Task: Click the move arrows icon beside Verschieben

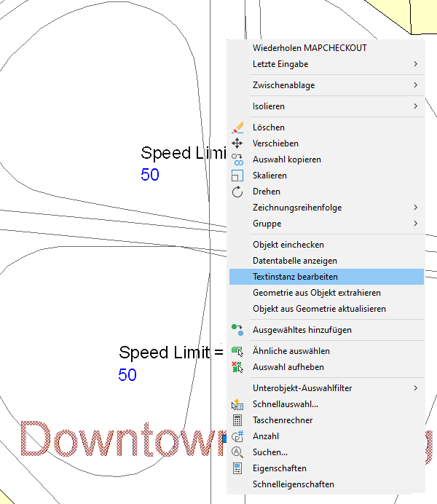Action: 237,143
